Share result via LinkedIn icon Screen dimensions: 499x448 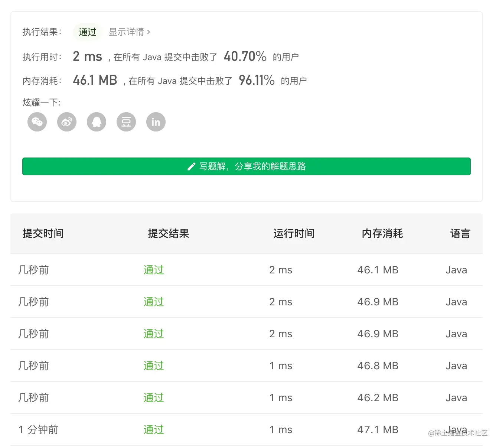156,122
